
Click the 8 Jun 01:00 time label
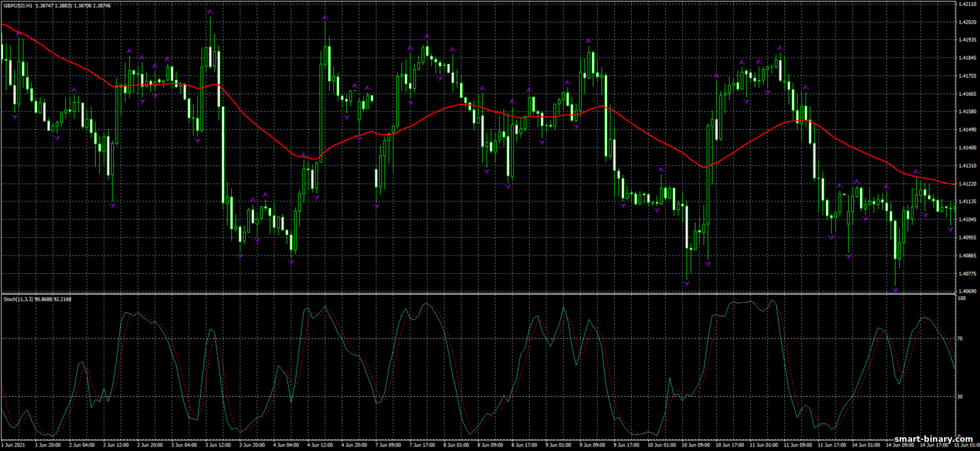pyautogui.click(x=455, y=445)
